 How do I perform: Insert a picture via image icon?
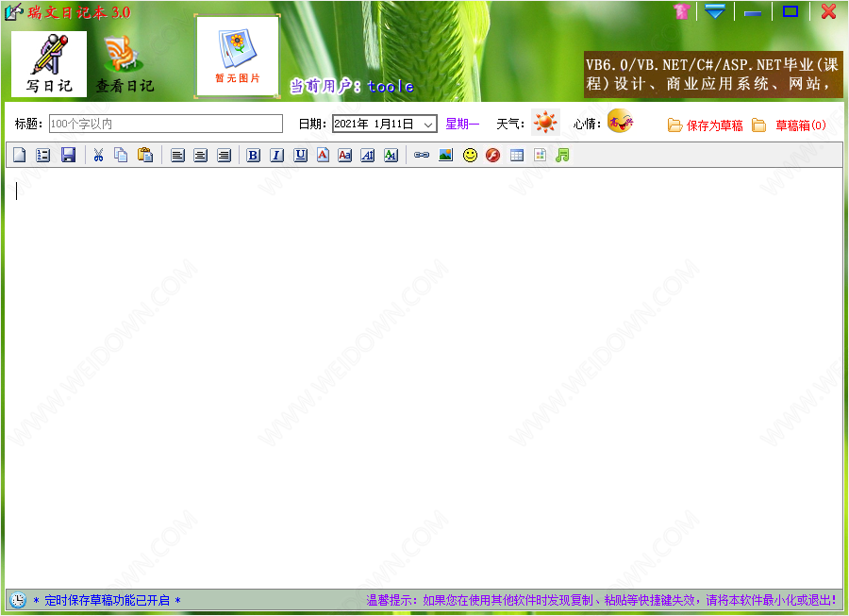tap(446, 156)
